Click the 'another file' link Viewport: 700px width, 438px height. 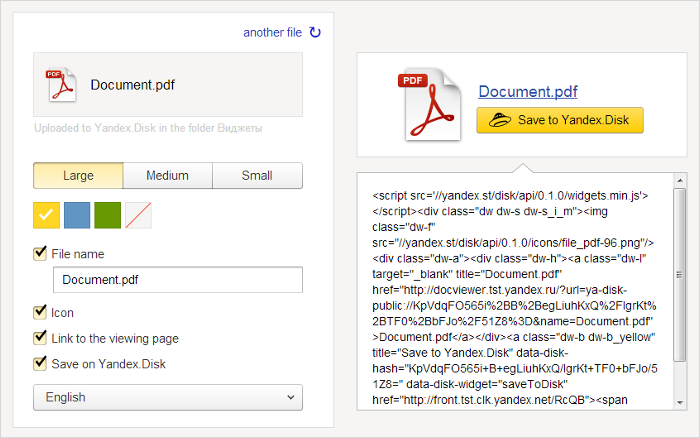(x=272, y=33)
